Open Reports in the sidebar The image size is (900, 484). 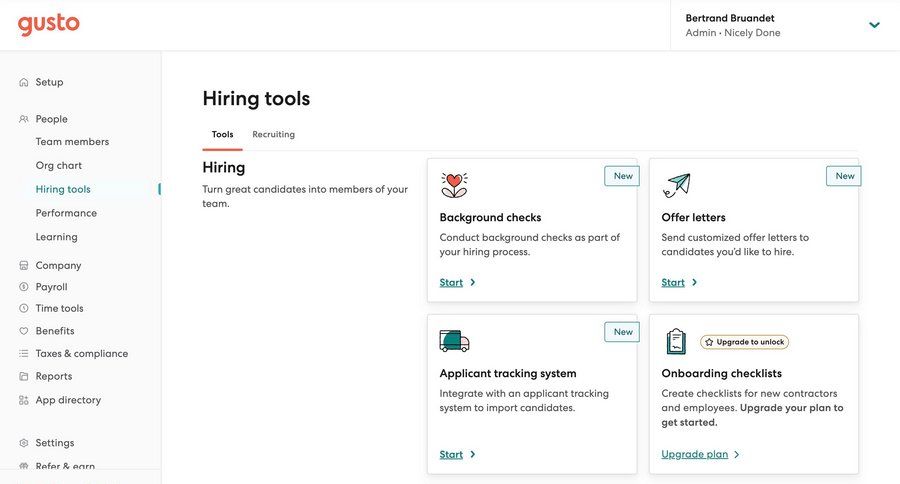(54, 376)
